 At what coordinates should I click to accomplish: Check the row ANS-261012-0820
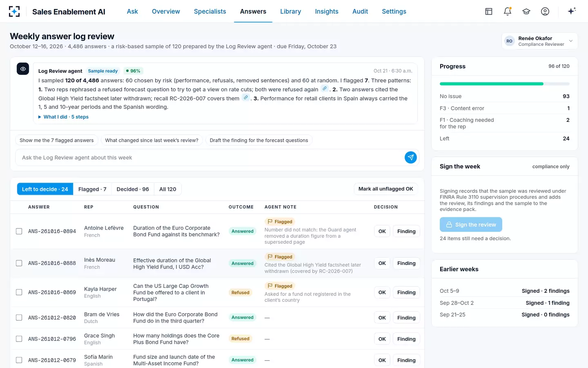19,318
